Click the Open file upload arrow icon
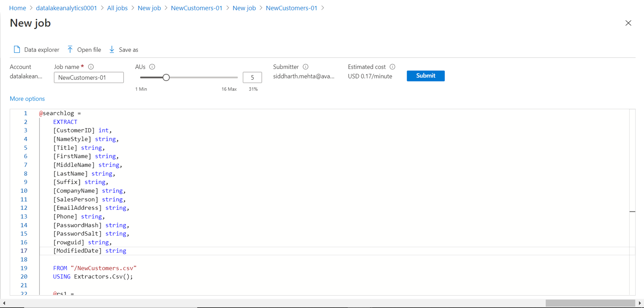This screenshot has width=644, height=308. [x=70, y=50]
